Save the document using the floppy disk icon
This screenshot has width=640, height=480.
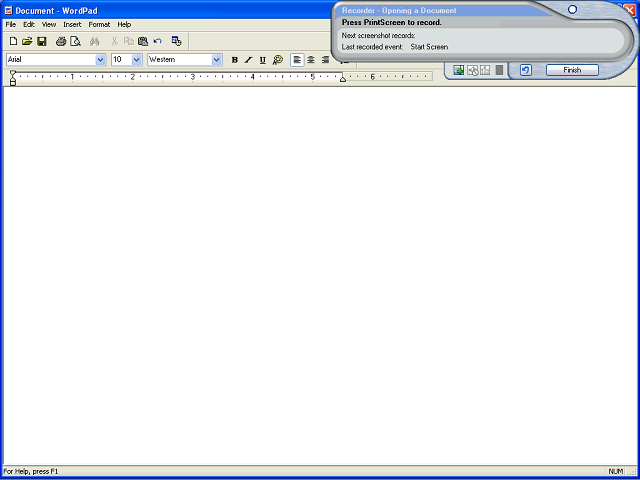click(x=42, y=41)
